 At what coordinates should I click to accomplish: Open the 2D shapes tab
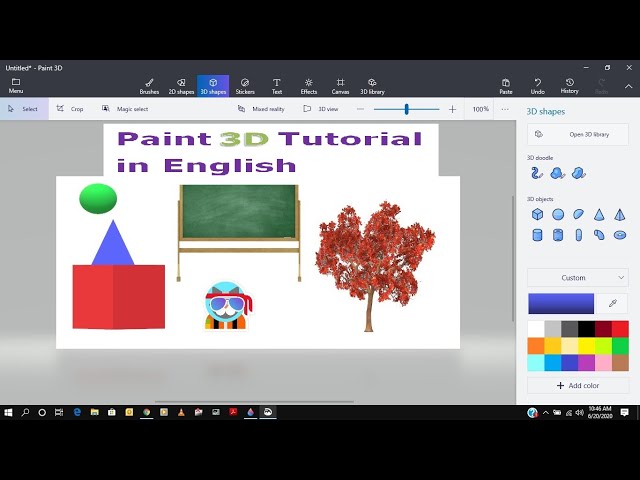point(181,86)
